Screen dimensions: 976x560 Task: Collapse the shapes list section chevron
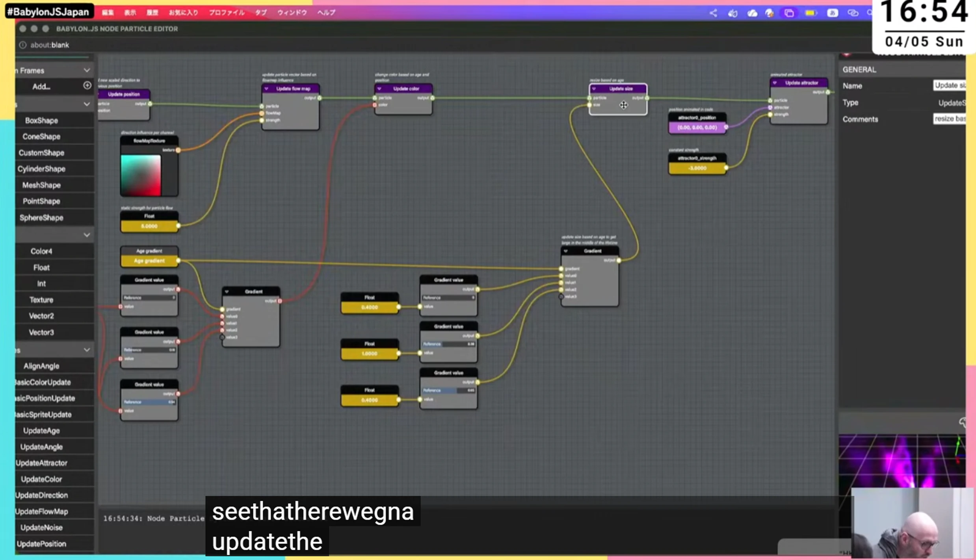87,104
